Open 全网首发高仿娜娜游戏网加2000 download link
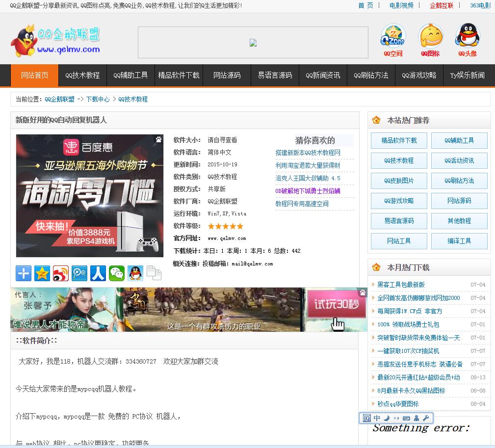This screenshot has width=495, height=448. [x=418, y=298]
